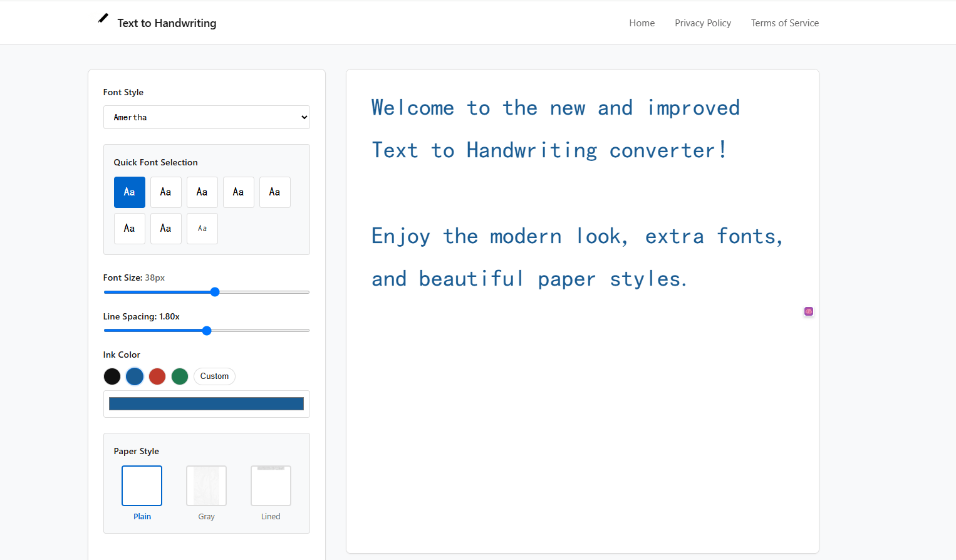
Task: Open the Terms of Service link
Action: pos(785,23)
